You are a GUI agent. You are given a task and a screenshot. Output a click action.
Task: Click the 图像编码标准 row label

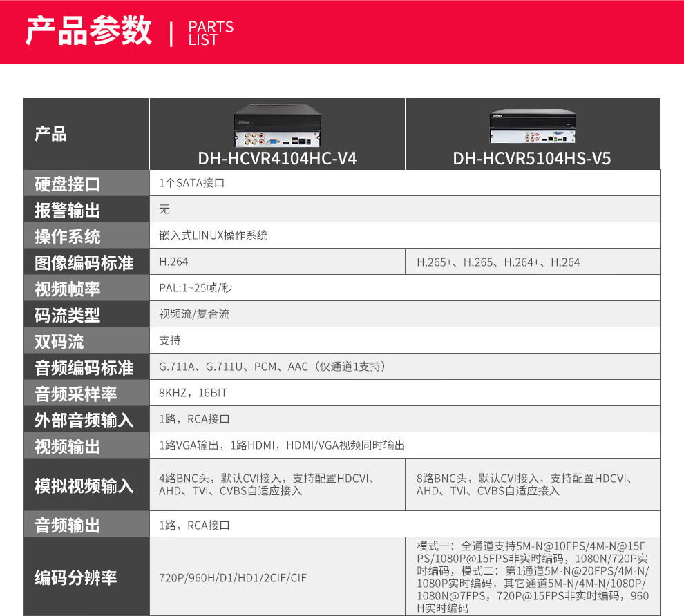pyautogui.click(x=84, y=262)
